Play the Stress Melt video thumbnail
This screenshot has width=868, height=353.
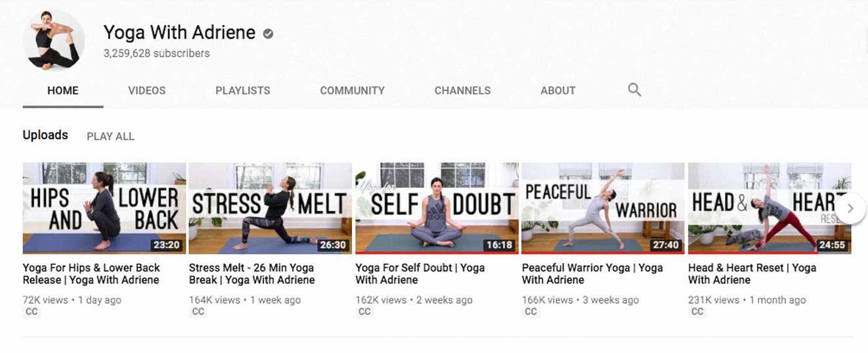(270, 208)
